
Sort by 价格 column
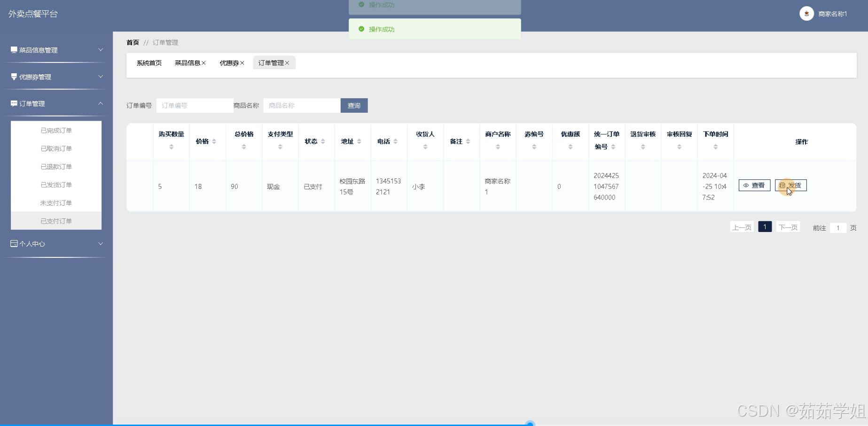point(214,141)
